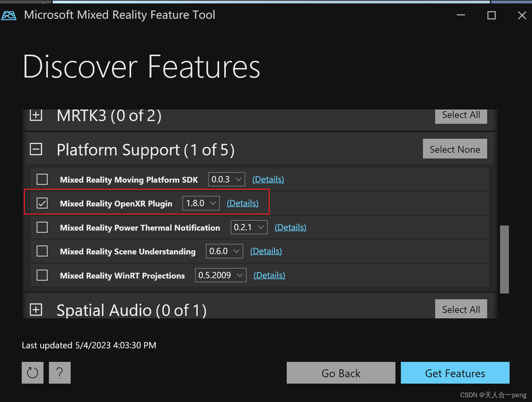Screen dimensions: 532x402
Task: Expand the MRTK3 section
Action: [x=36, y=115]
